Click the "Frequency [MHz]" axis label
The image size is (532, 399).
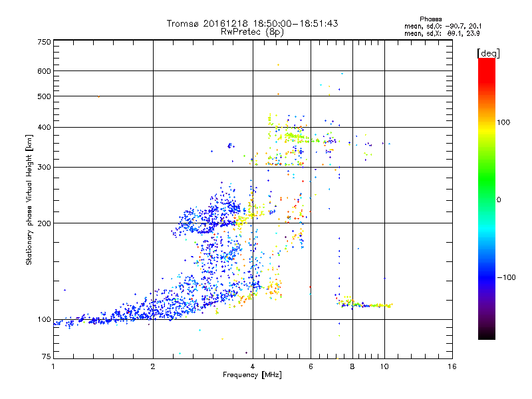point(252,375)
